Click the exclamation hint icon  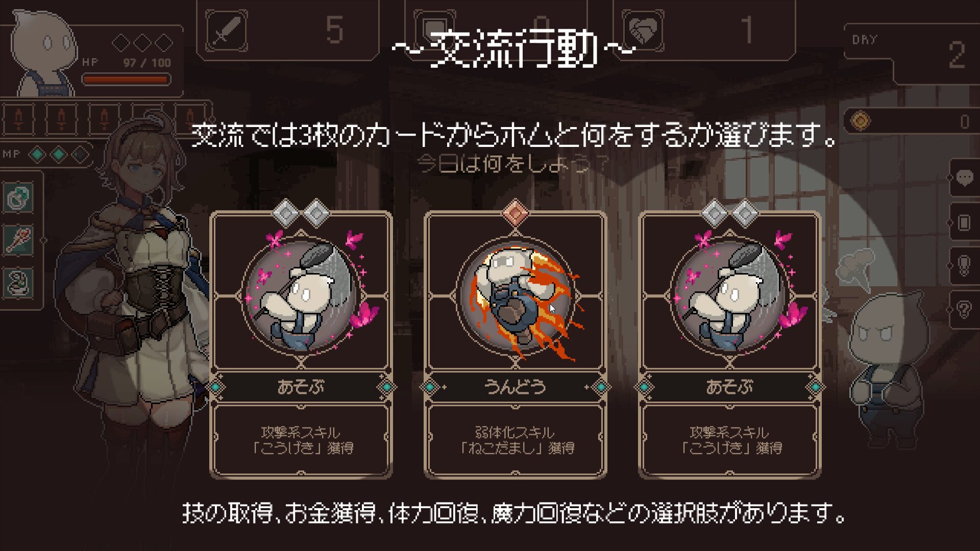964,266
